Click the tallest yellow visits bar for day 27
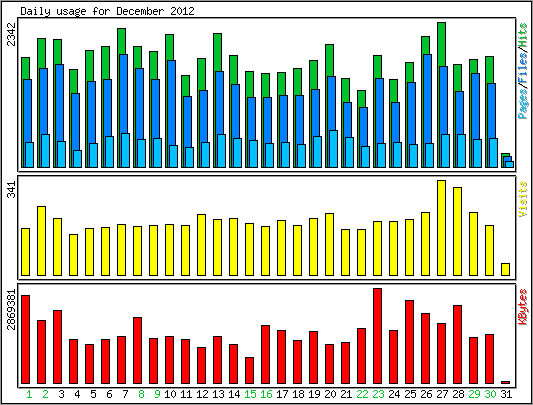Viewport: 533px width, 405px height. click(x=442, y=228)
